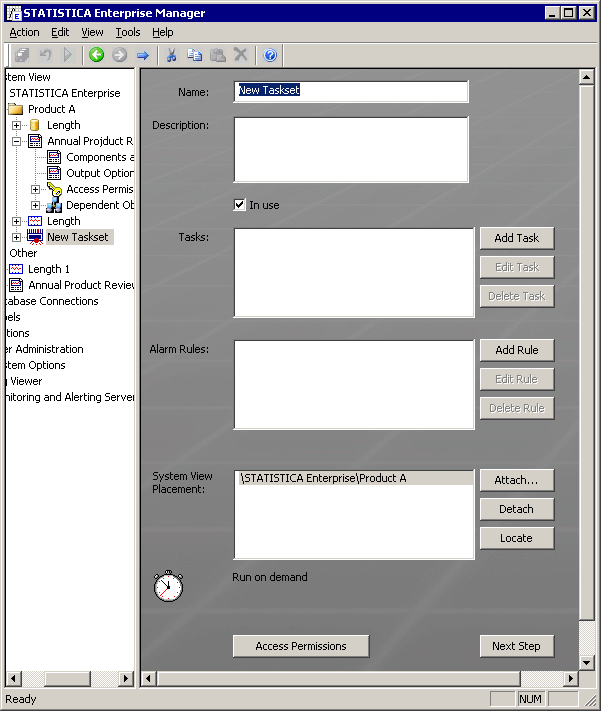Image resolution: width=601 pixels, height=711 pixels.
Task: Open the View menu
Action: [92, 32]
